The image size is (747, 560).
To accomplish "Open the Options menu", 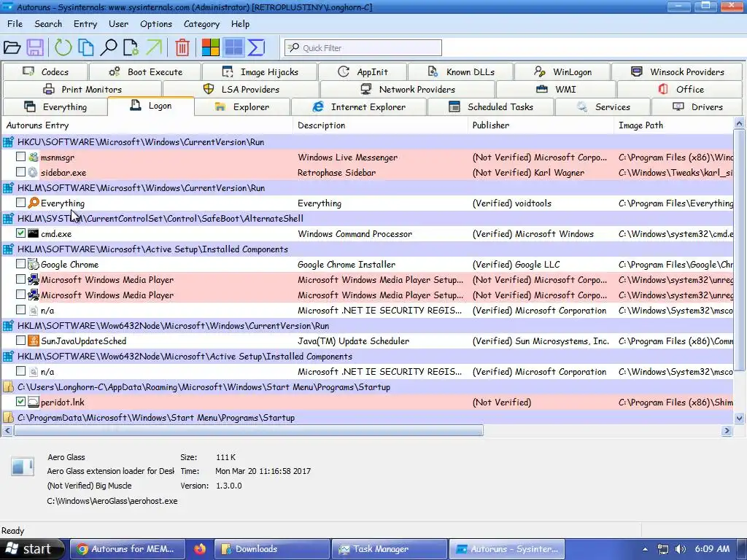I will 156,24.
